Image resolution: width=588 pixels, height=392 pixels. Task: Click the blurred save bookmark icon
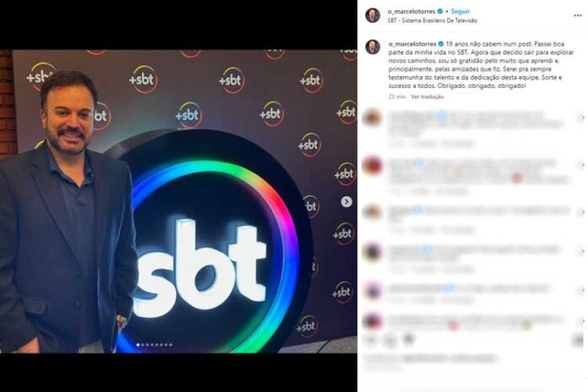click(578, 340)
